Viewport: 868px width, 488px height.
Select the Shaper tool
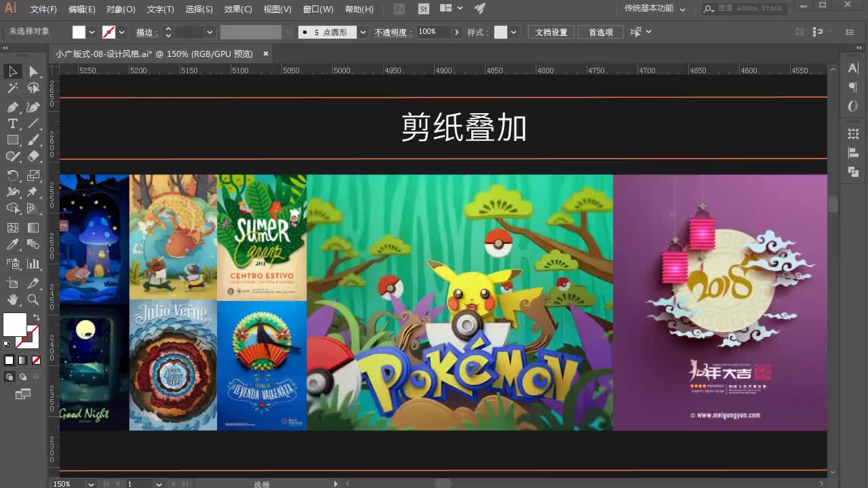click(12, 156)
